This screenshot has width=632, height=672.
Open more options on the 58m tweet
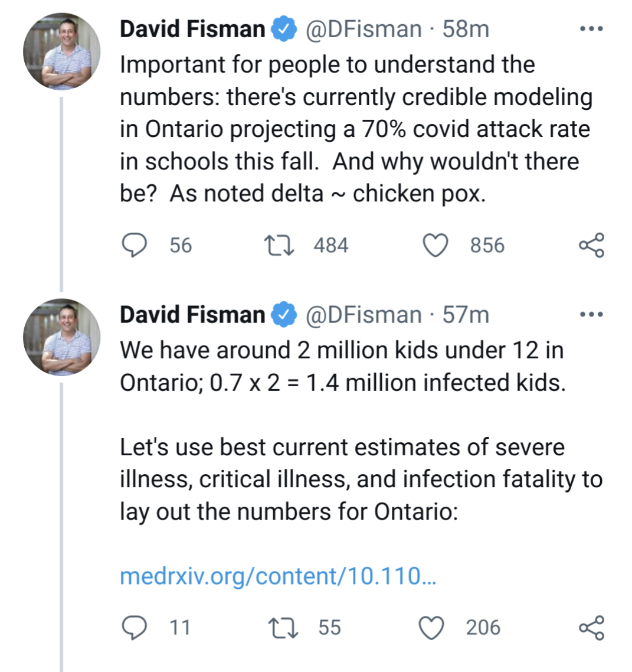pyautogui.click(x=591, y=29)
